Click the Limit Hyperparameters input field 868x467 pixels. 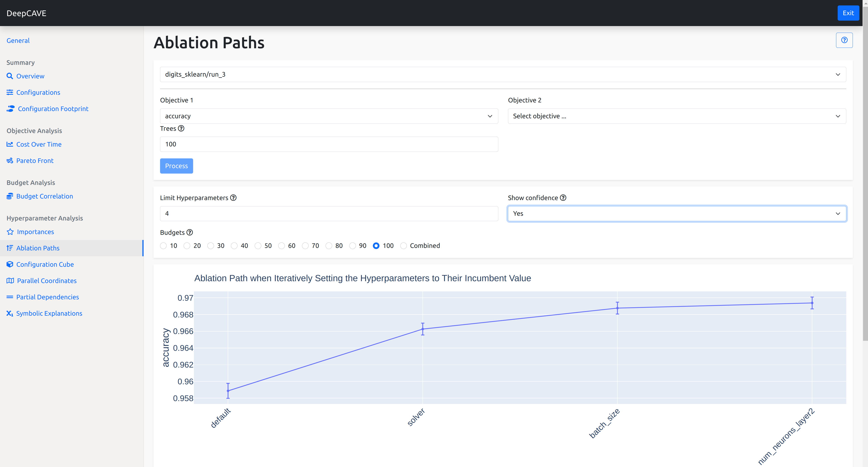[329, 213]
